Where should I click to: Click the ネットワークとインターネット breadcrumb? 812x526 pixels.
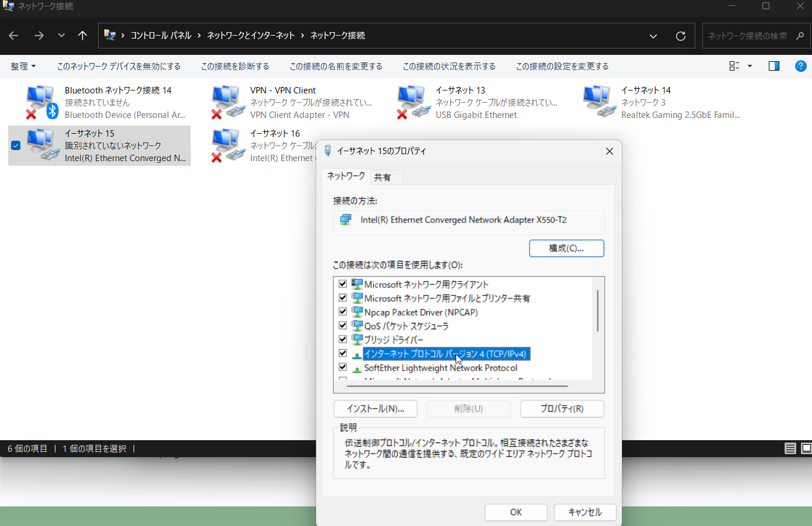[251, 36]
